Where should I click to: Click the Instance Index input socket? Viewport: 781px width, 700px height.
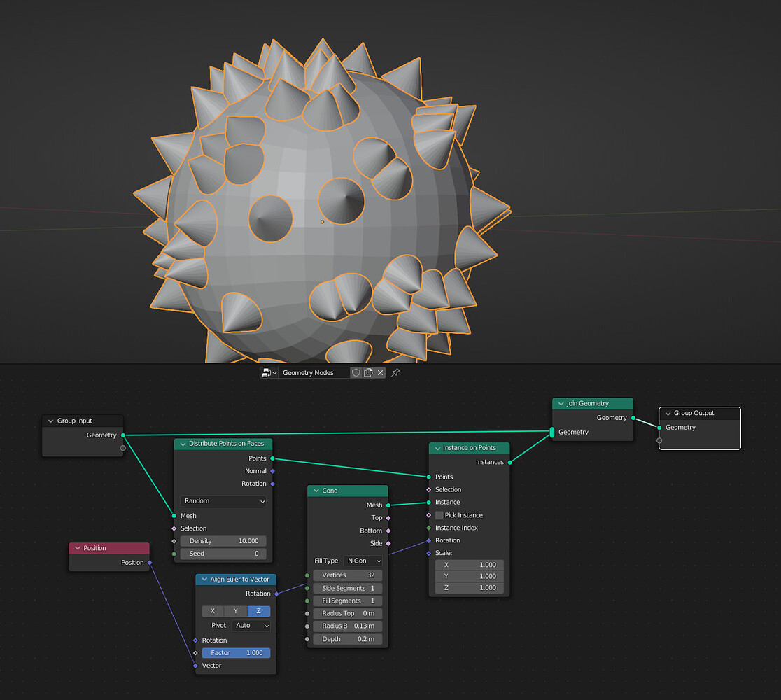coord(429,528)
